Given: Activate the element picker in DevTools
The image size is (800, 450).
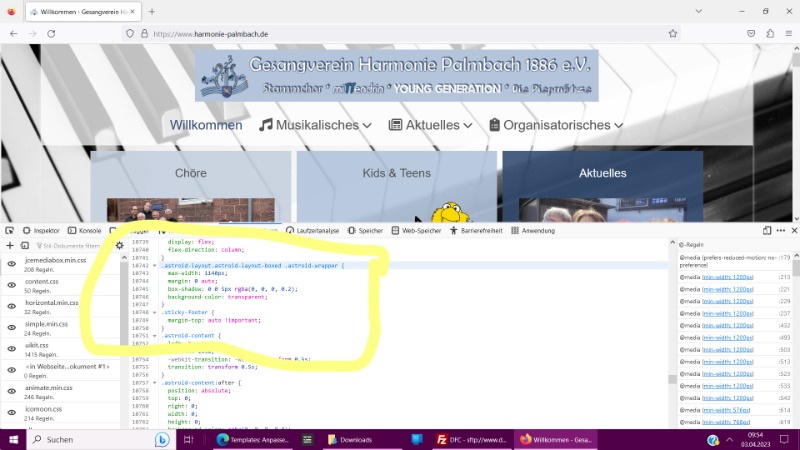Looking at the screenshot, I should point(9,231).
